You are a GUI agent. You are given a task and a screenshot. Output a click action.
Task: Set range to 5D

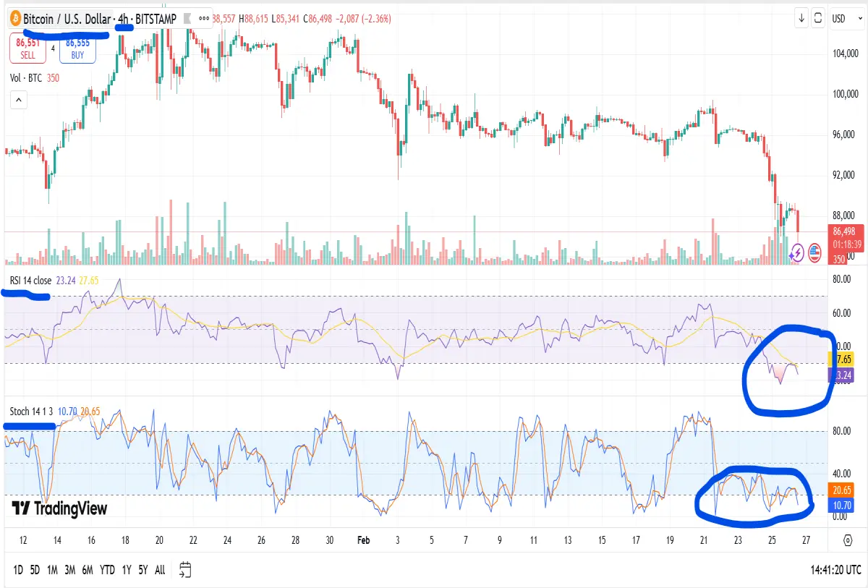pyautogui.click(x=35, y=570)
